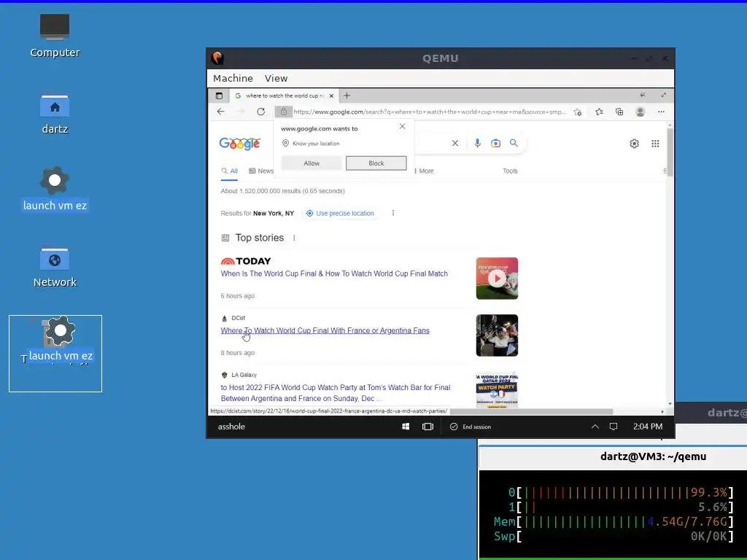The height and width of the screenshot is (560, 747).
Task: Open LA Galaxy Watch Party article link
Action: 336,393
